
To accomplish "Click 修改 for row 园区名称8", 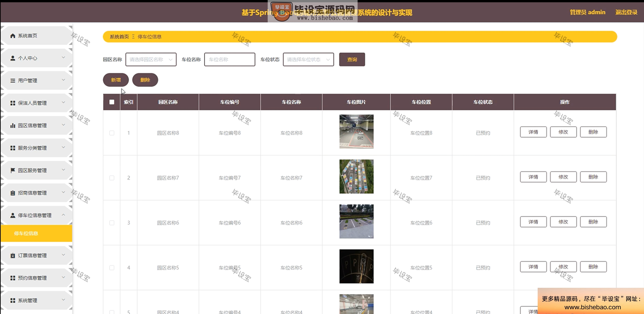I will 563,132.
